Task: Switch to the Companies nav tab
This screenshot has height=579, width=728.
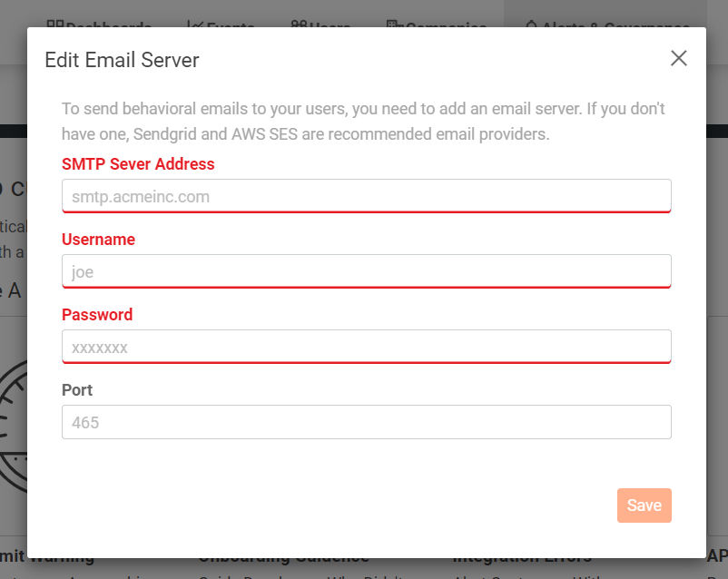Action: [x=437, y=24]
